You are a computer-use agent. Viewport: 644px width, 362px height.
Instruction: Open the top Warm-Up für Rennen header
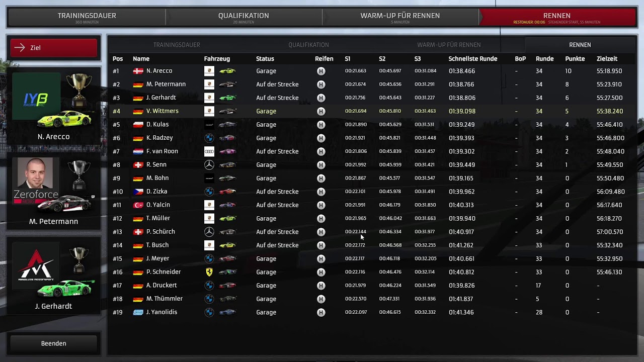point(400,17)
